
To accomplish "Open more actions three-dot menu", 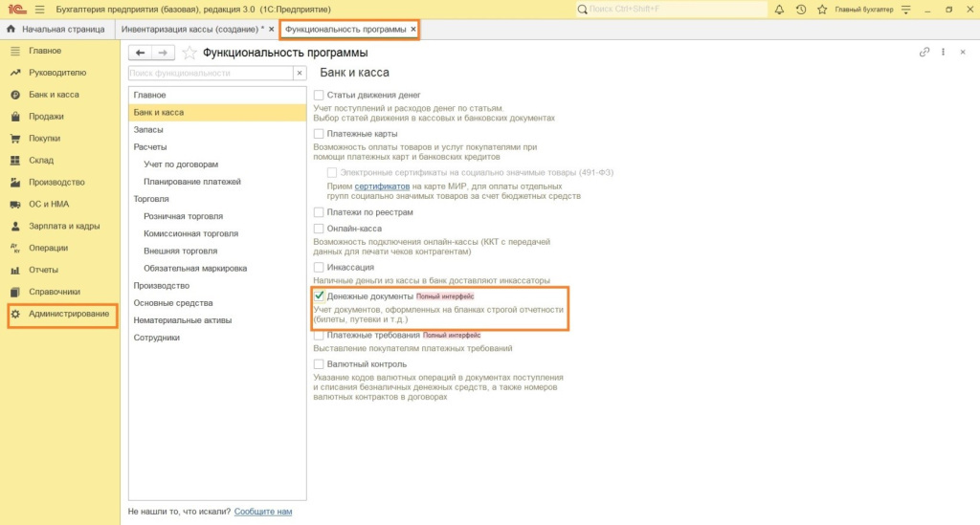I will [943, 53].
